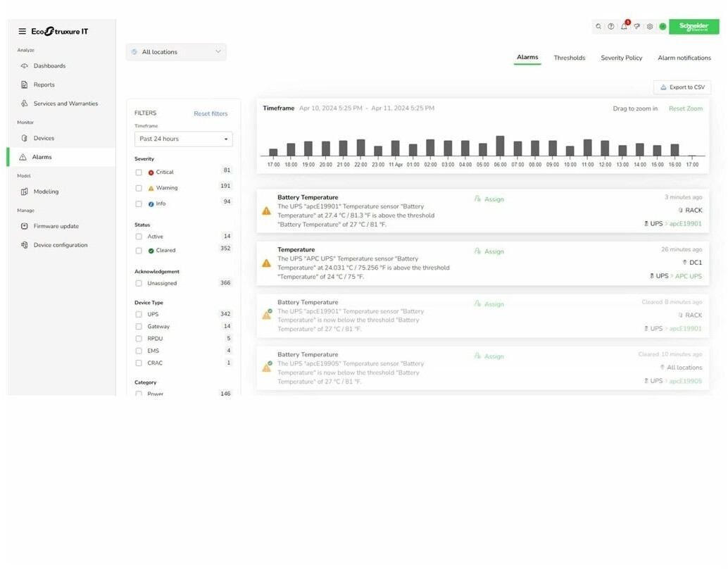This screenshot has height=569, width=728.
Task: Go to Firmware update in sidebar
Action: [x=56, y=227]
